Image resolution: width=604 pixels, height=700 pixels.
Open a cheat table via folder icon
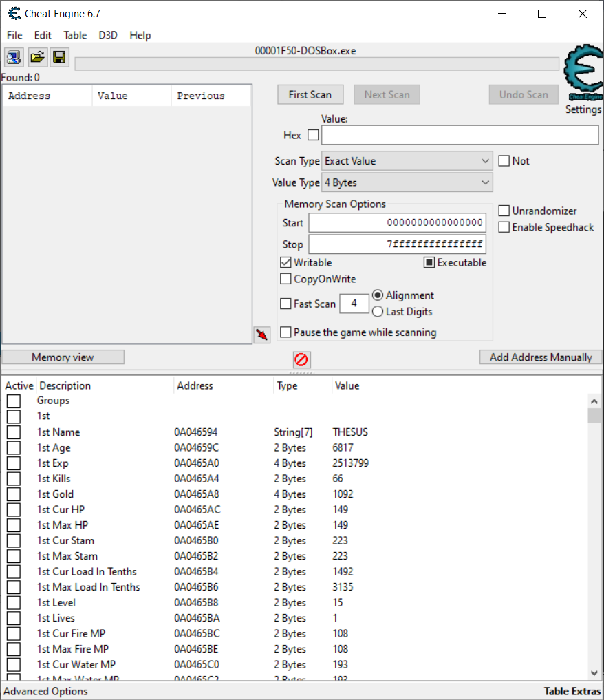coord(37,58)
